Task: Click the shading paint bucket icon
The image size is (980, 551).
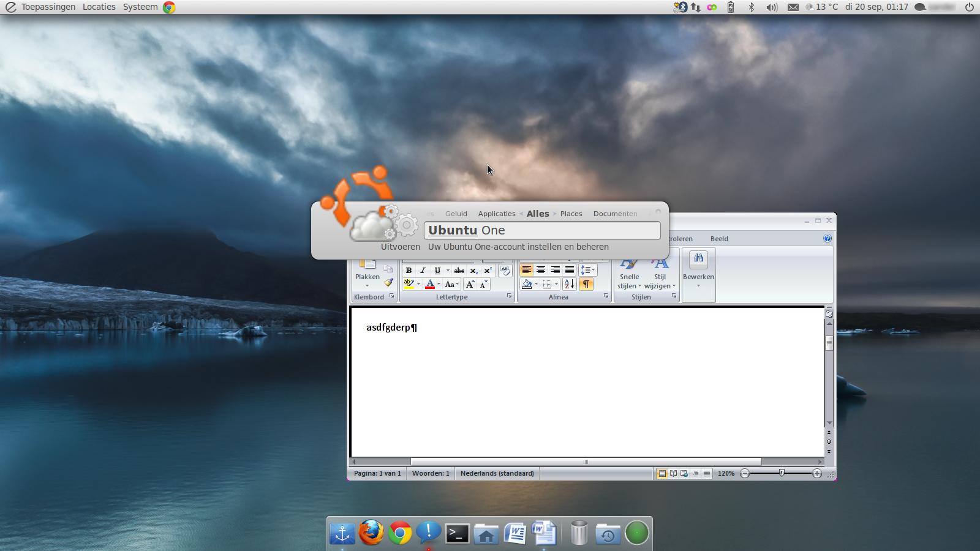Action: click(527, 284)
